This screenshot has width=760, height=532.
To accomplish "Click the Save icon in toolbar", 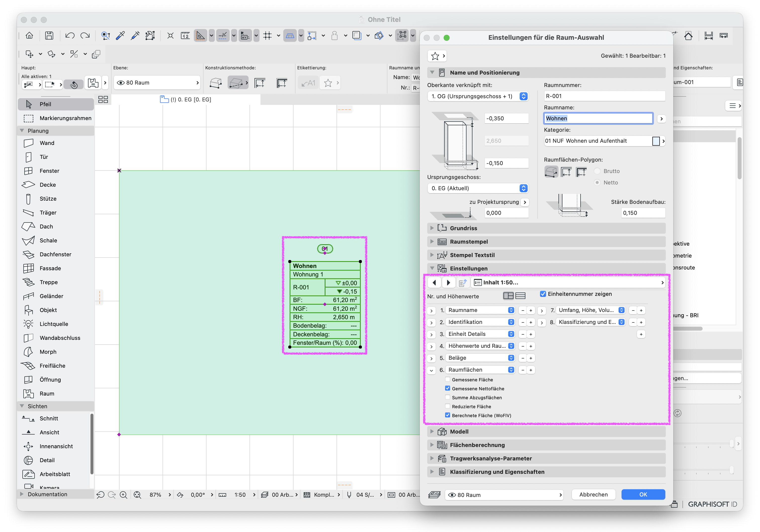I will tap(49, 36).
